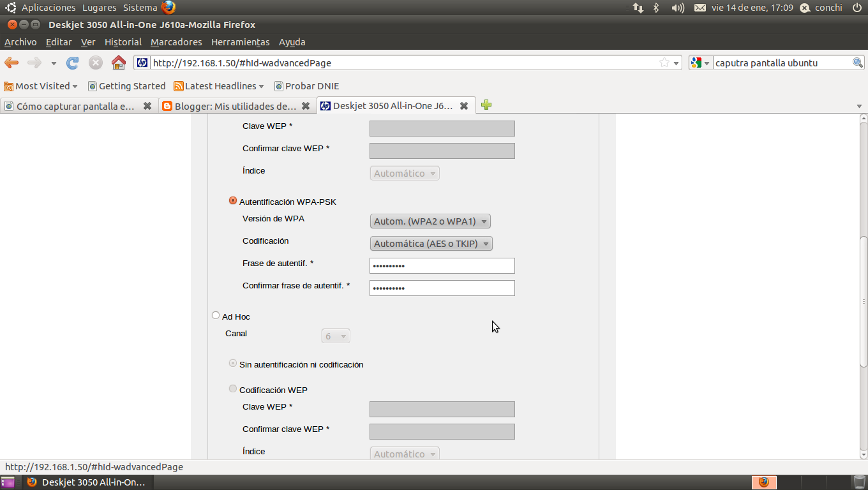Open the Marcadores menu

[176, 42]
